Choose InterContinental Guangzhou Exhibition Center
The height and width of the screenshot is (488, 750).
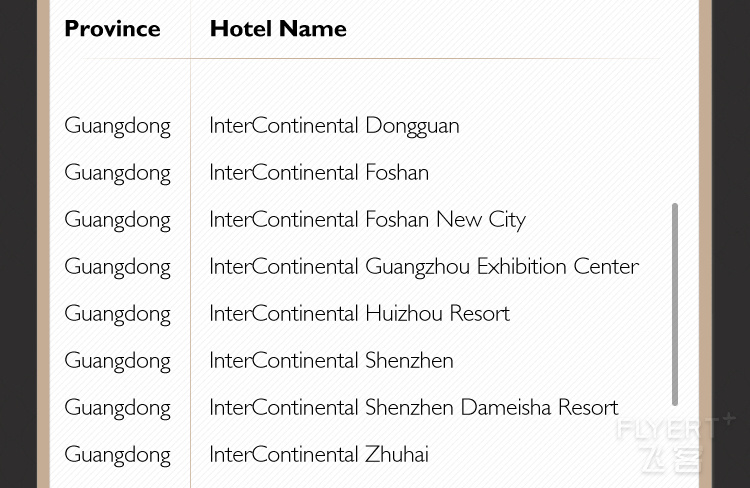tap(424, 266)
